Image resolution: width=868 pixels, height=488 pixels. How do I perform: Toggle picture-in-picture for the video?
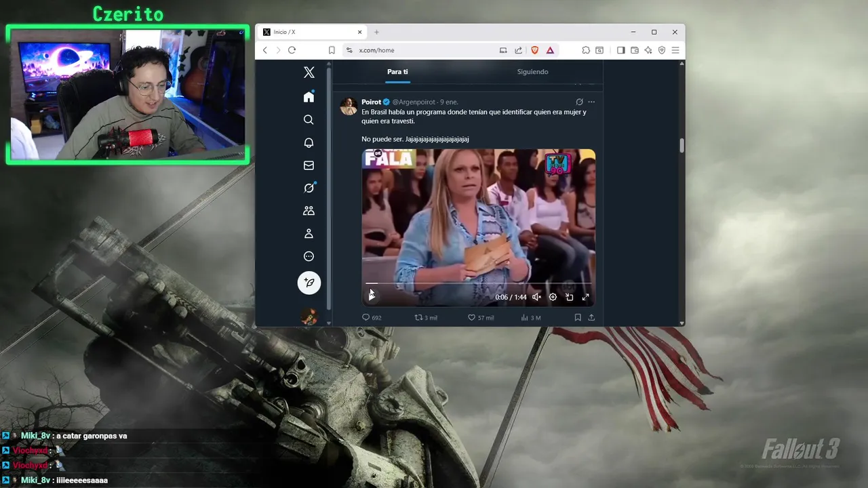pyautogui.click(x=569, y=297)
